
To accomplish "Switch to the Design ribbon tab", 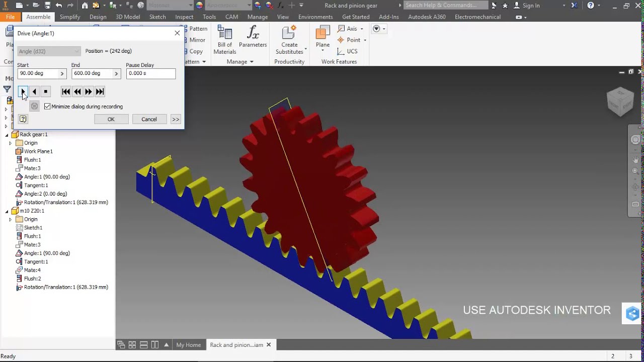I will click(x=98, y=17).
